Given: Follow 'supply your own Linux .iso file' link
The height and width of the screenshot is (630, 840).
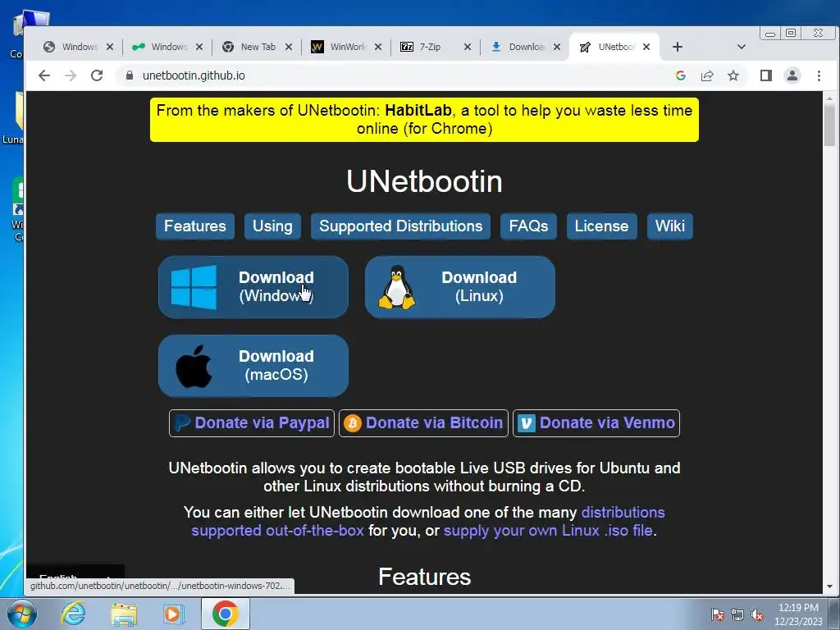Looking at the screenshot, I should point(548,531).
